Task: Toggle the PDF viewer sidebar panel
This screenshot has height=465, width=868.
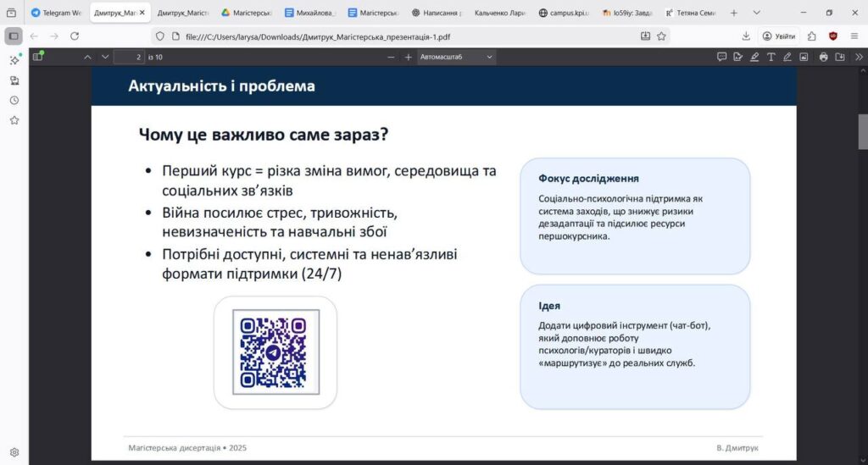Action: pyautogui.click(x=37, y=57)
